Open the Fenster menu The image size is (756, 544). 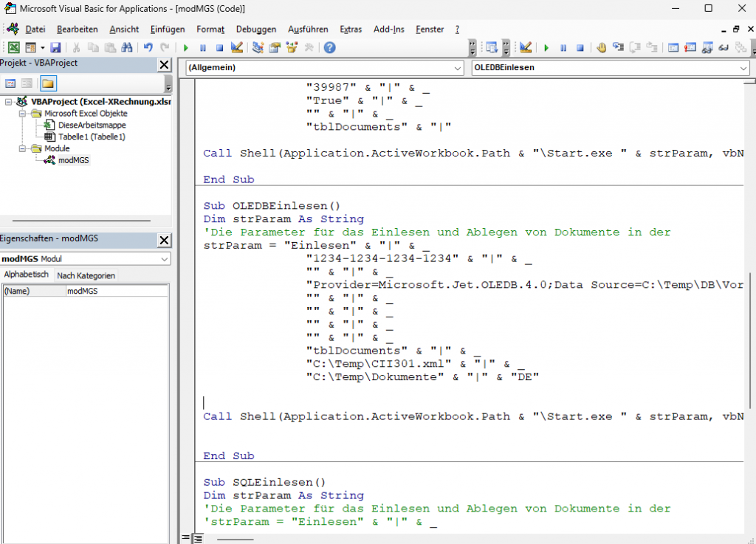430,30
